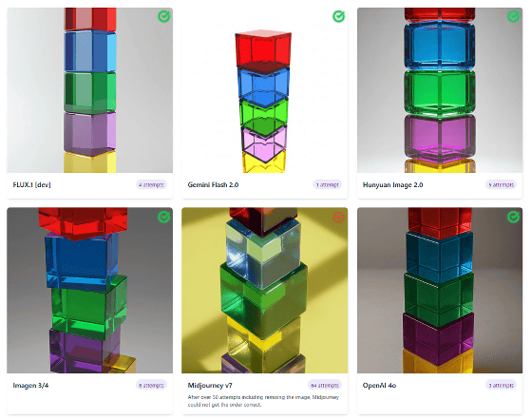
Task: Click the 1 attempt badge on Gemini Flash 2.0
Action: (x=328, y=185)
